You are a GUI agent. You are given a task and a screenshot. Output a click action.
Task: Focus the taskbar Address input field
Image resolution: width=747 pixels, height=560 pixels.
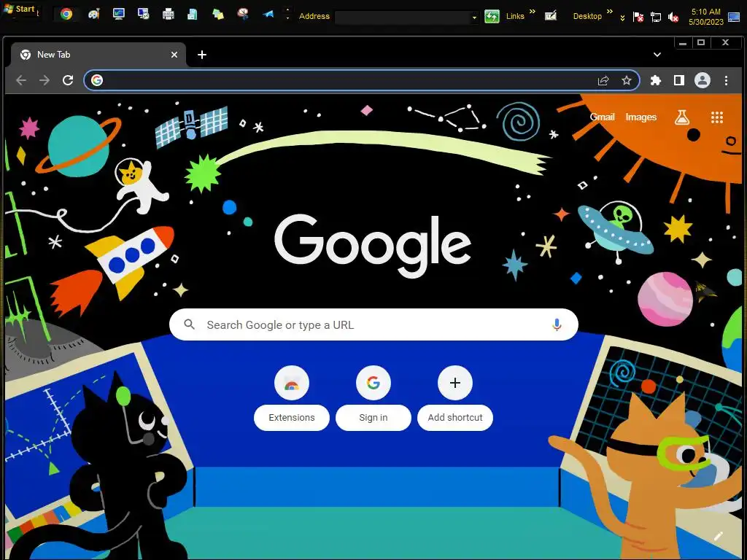403,17
